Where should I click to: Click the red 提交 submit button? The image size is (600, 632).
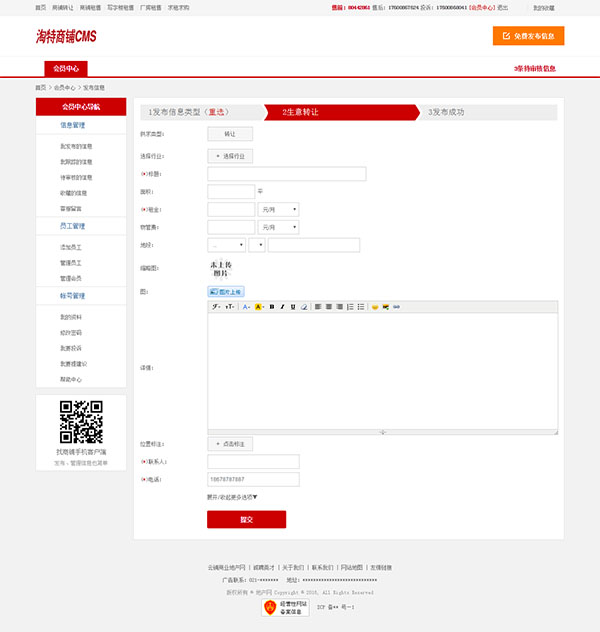point(246,519)
